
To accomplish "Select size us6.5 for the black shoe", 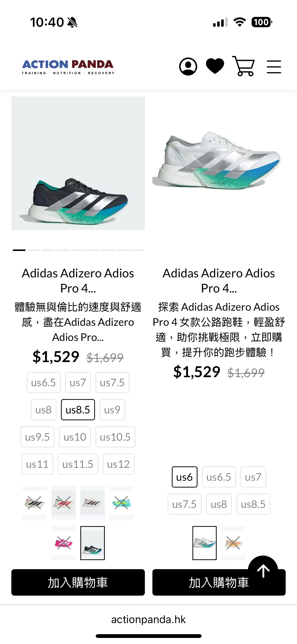I will [x=44, y=382].
